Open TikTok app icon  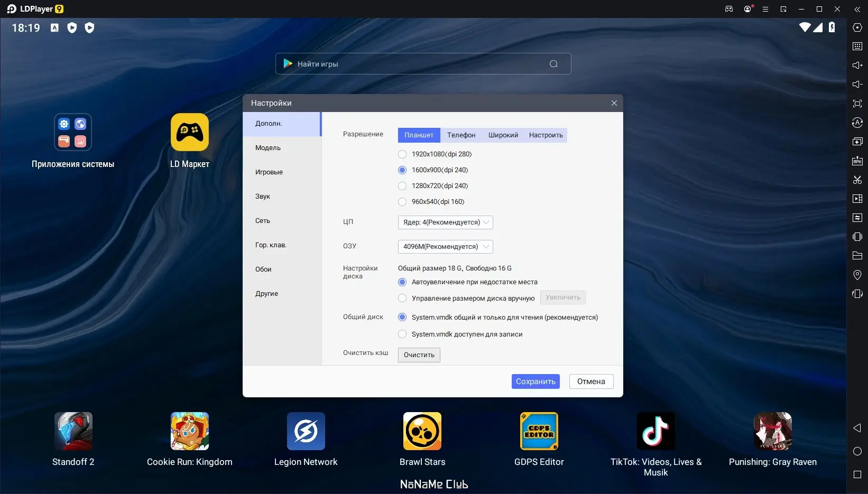[656, 431]
